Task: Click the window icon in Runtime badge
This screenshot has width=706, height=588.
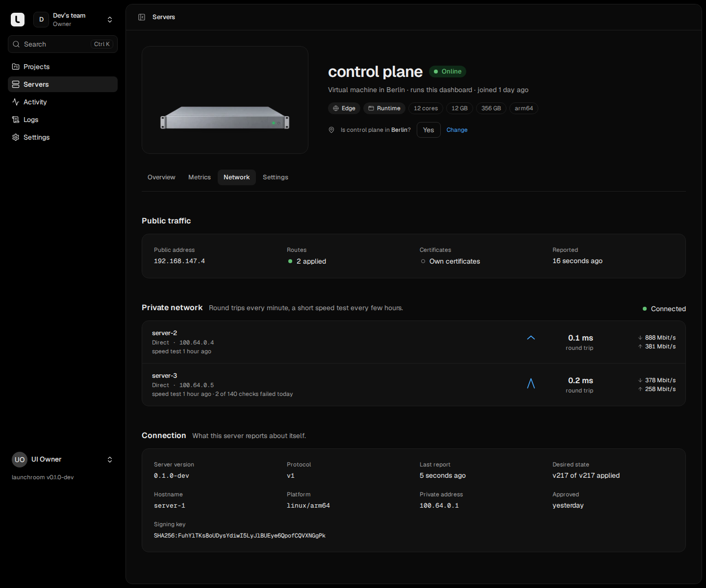Action: [x=371, y=108]
